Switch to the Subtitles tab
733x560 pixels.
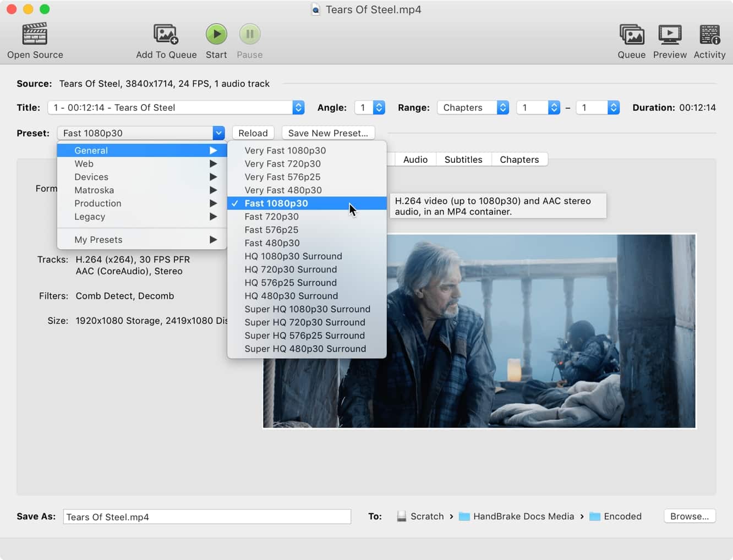point(463,159)
